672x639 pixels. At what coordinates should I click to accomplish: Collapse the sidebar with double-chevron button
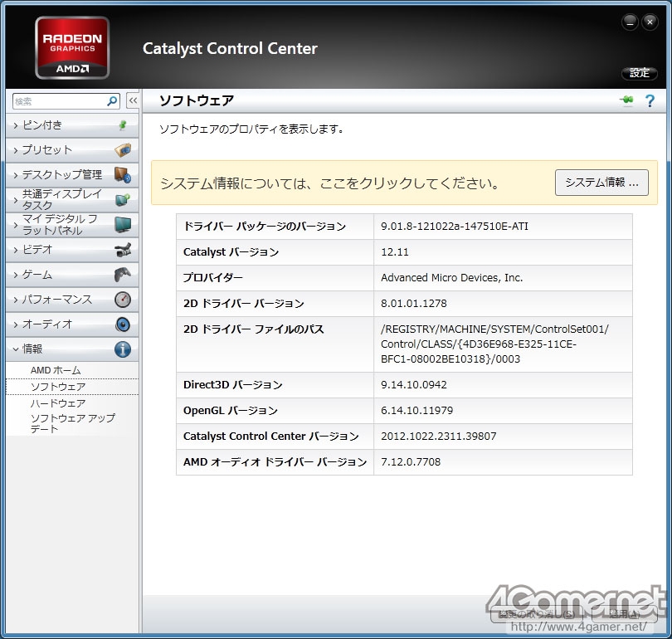tap(133, 101)
